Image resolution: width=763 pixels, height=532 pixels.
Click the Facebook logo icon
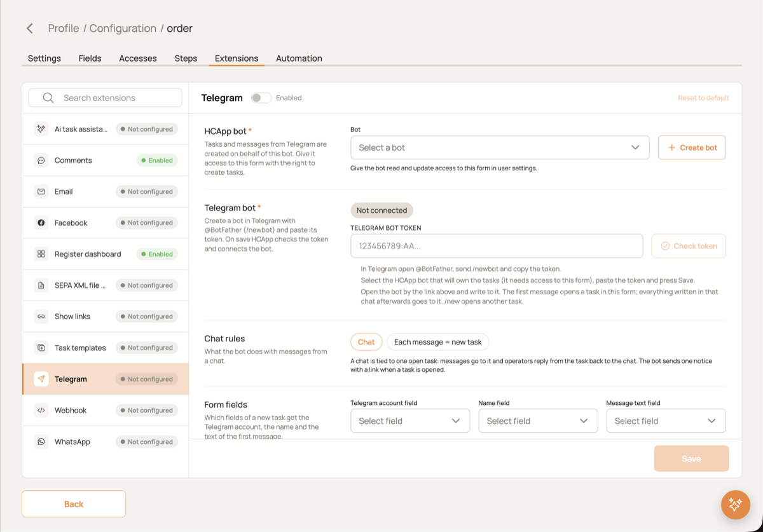41,222
